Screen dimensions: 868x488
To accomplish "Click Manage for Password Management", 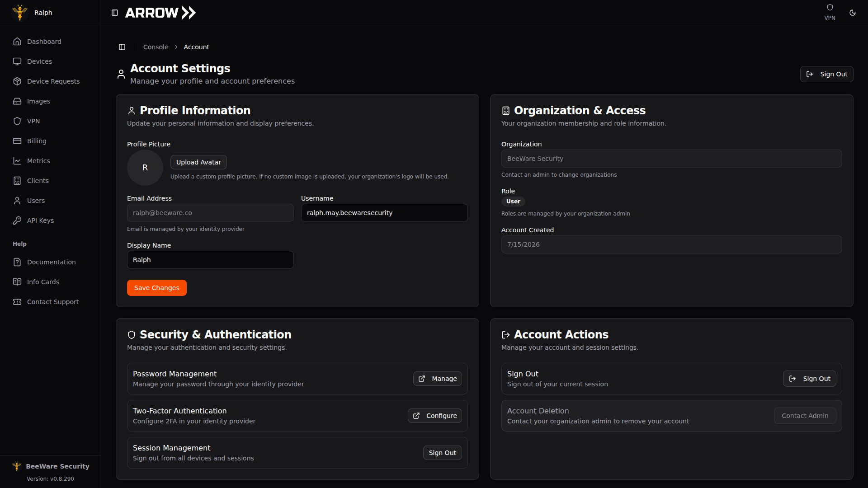I will point(437,379).
